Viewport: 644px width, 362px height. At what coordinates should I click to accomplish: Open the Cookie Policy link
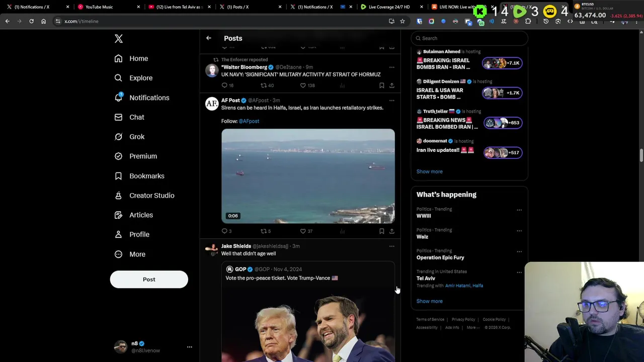pyautogui.click(x=494, y=319)
